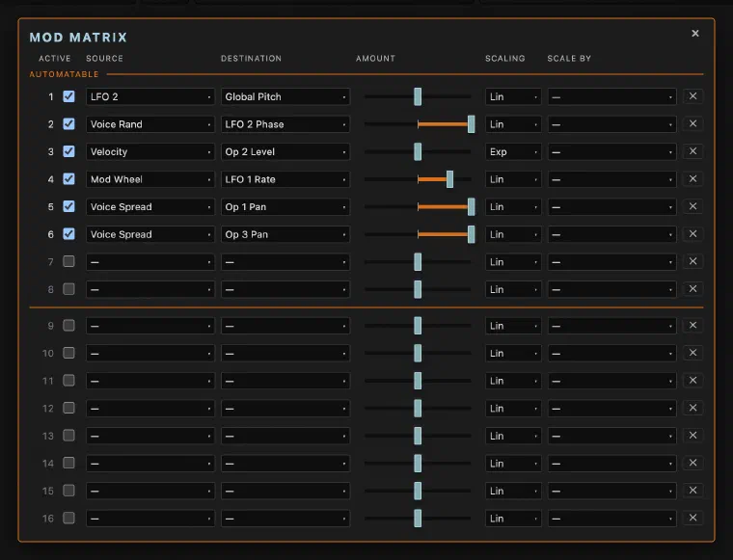733x560 pixels.
Task: Uncheck active box for row 2
Action: (x=68, y=123)
